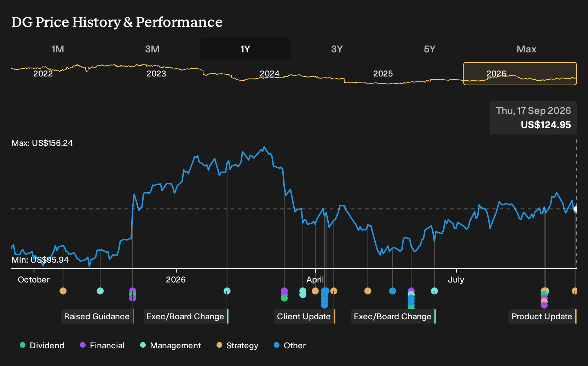Click the white current-price marker on chart

(x=576, y=209)
